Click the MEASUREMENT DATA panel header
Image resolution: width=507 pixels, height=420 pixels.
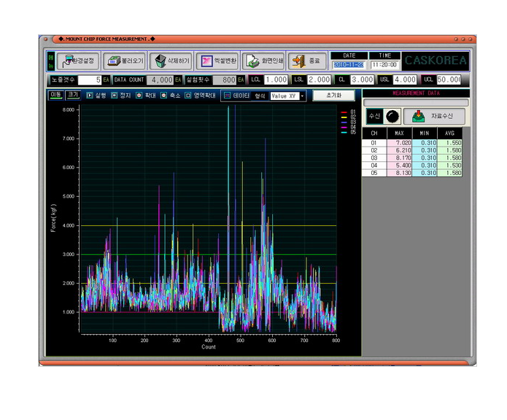pos(416,93)
